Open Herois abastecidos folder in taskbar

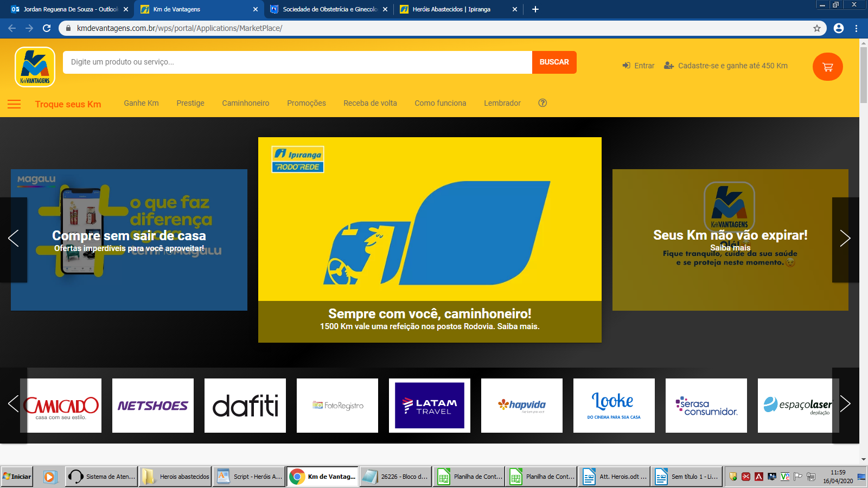[x=175, y=477]
